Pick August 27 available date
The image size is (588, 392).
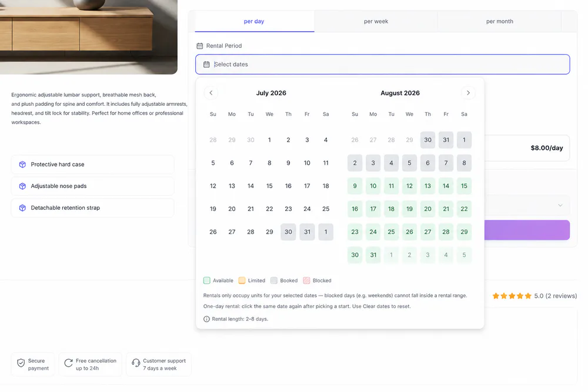(x=427, y=232)
